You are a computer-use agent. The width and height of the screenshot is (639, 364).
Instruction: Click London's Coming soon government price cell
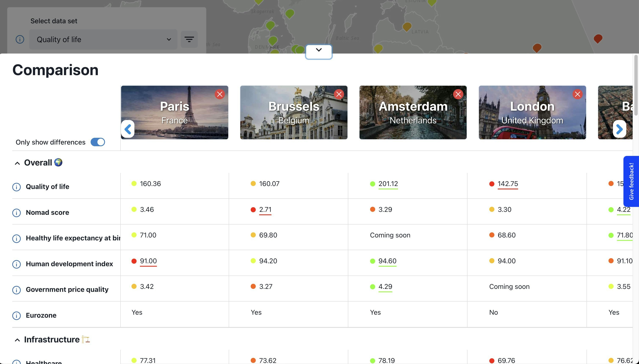pos(509,287)
